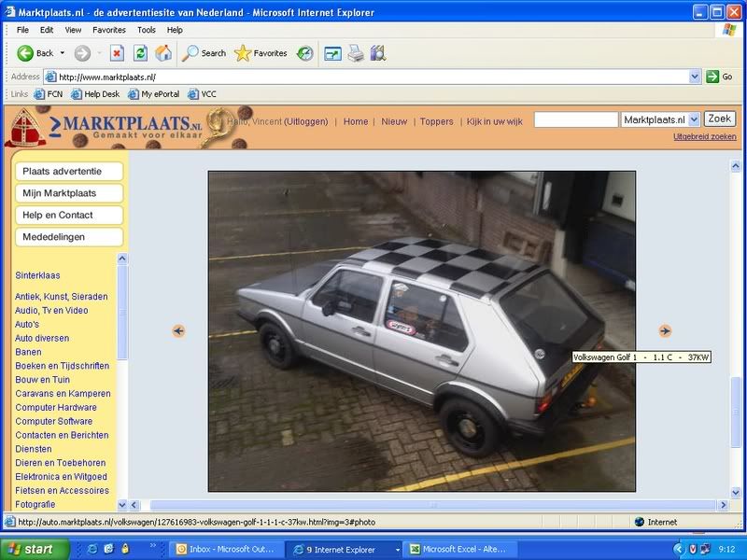This screenshot has width=747, height=560.
Task: Open the Help Desk links bar shortcut
Action: (95, 94)
